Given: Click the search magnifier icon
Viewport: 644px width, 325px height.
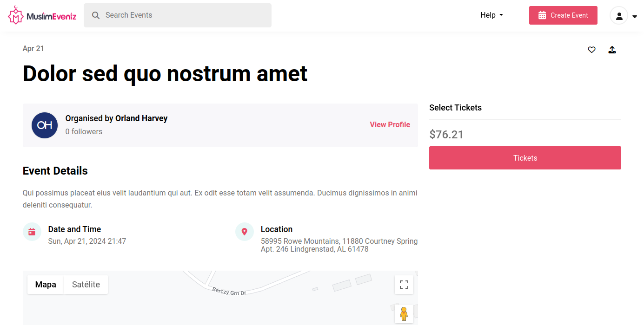Looking at the screenshot, I should coord(96,15).
